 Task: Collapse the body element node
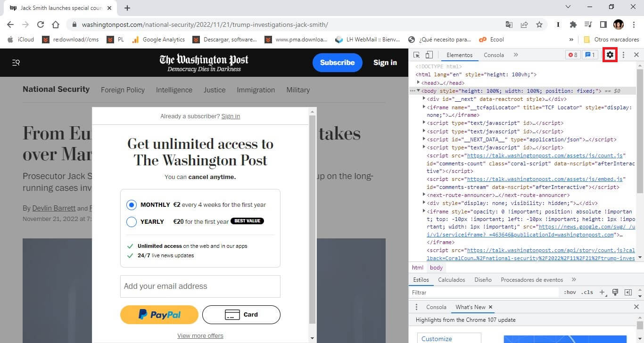point(418,91)
